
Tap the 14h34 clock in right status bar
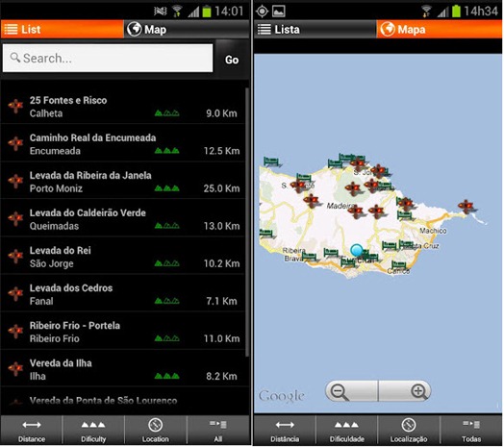tap(481, 12)
